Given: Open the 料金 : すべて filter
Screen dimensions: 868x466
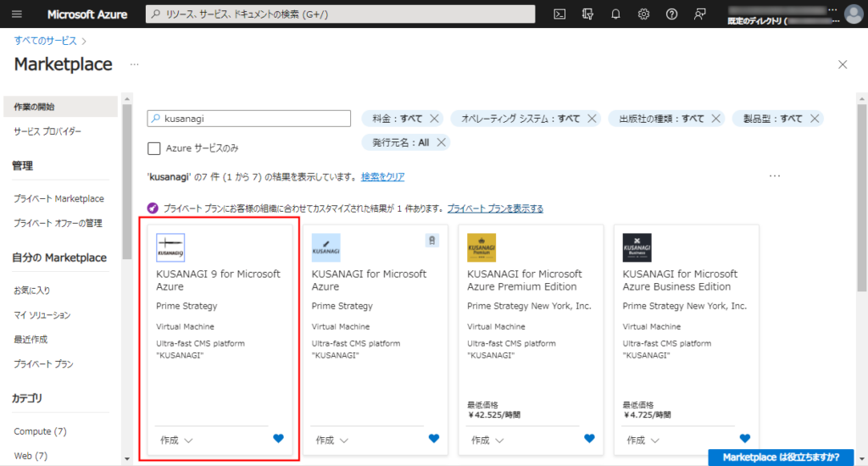Looking at the screenshot, I should coord(397,119).
